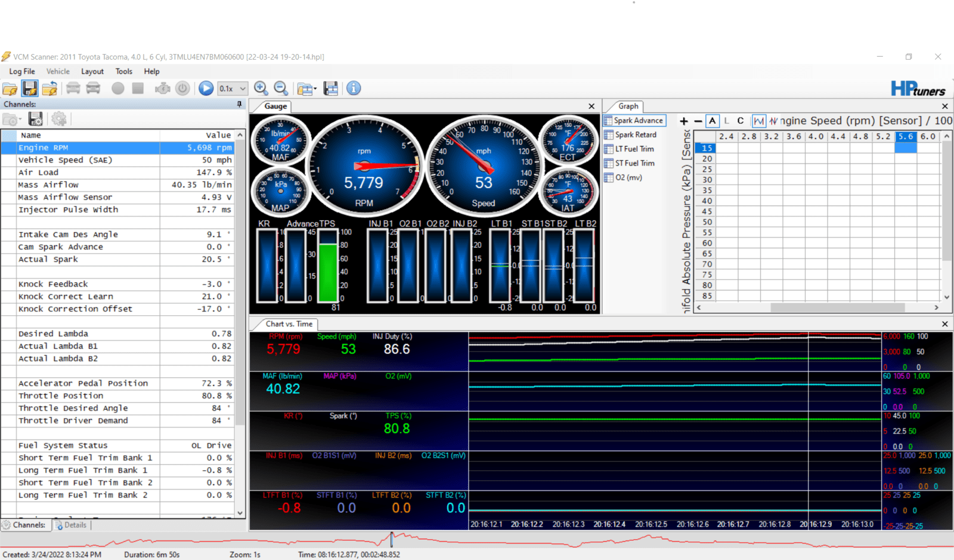The height and width of the screenshot is (560, 954).
Task: Open the blue info icon
Action: pyautogui.click(x=354, y=88)
